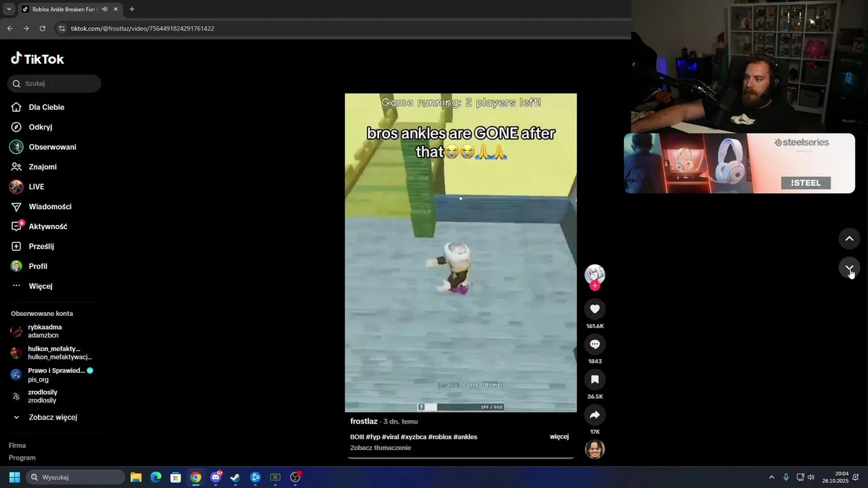This screenshot has width=868, height=488.
Task: Open Steam from taskbar
Action: coord(235,477)
